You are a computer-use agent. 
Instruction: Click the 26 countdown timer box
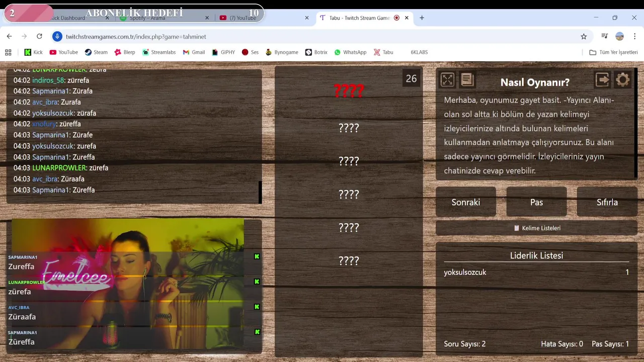[x=411, y=78]
